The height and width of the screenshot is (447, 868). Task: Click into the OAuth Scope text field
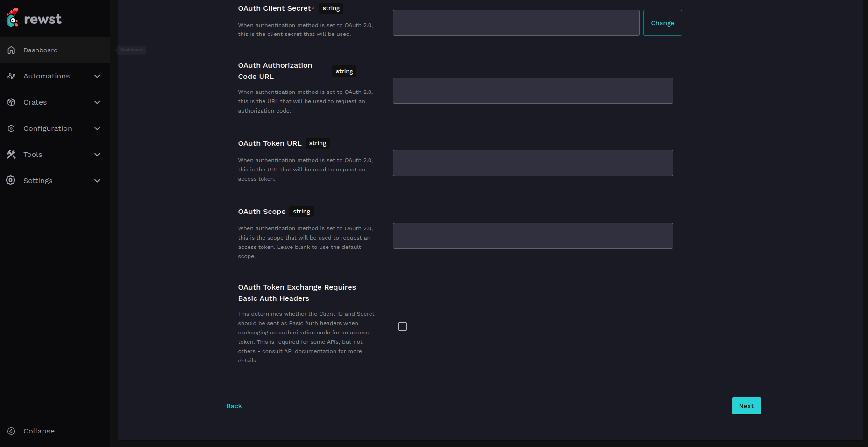(533, 236)
